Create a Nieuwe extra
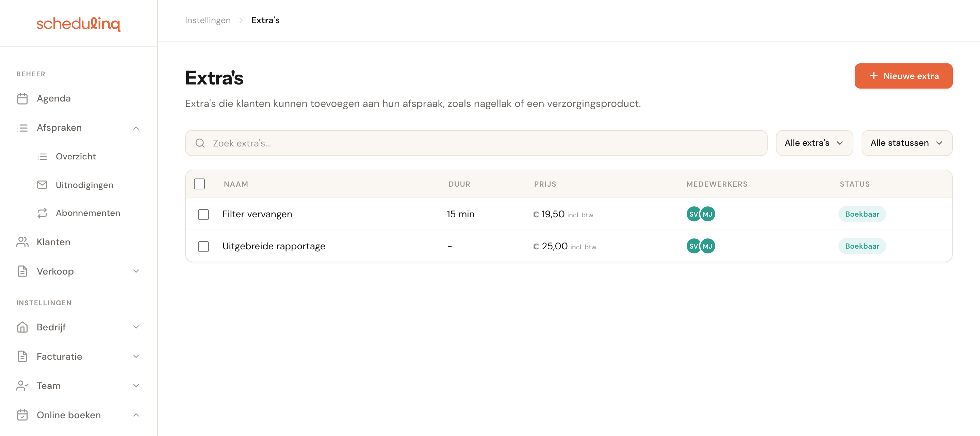The height and width of the screenshot is (436, 980). pyautogui.click(x=903, y=76)
